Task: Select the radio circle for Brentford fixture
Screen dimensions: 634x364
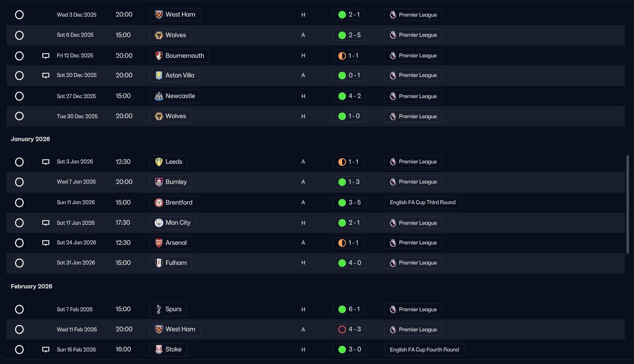Action: pyautogui.click(x=19, y=203)
